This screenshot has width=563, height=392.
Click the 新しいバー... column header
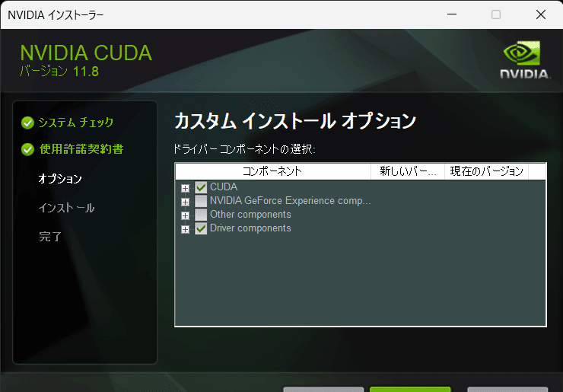[x=408, y=171]
